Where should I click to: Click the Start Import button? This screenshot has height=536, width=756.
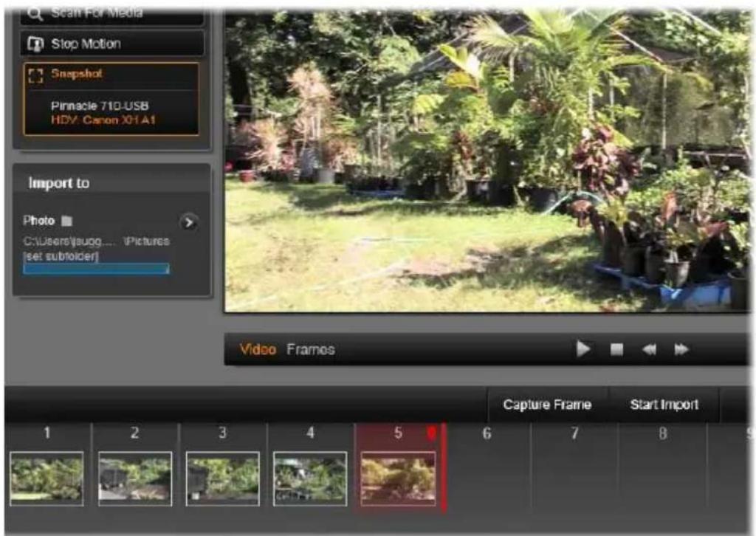pyautogui.click(x=664, y=405)
